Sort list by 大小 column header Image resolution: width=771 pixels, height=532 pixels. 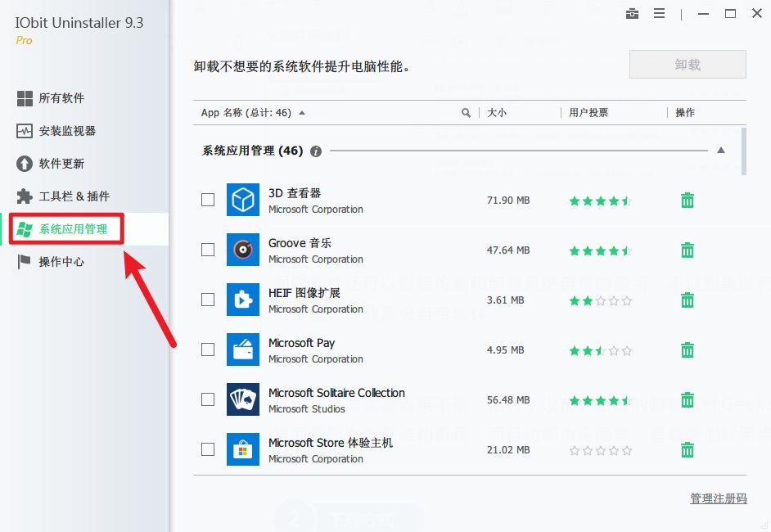tap(497, 113)
